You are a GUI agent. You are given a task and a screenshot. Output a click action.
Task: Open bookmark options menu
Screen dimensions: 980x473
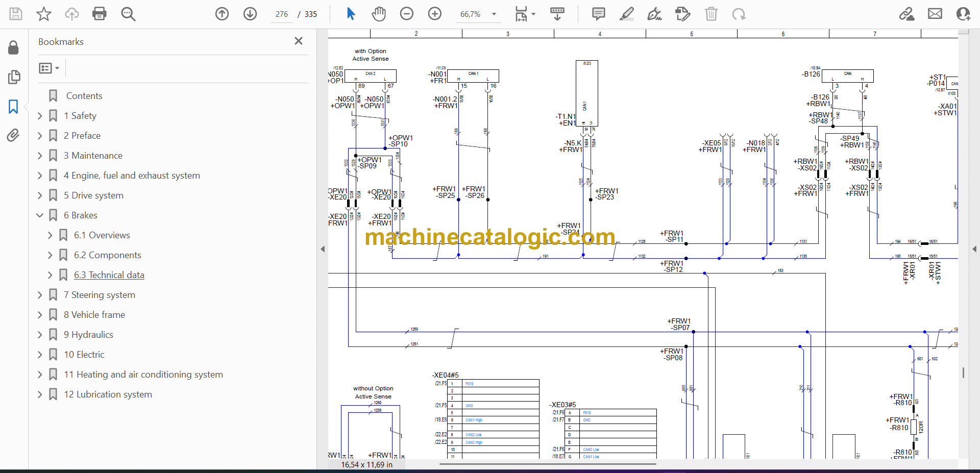(49, 68)
